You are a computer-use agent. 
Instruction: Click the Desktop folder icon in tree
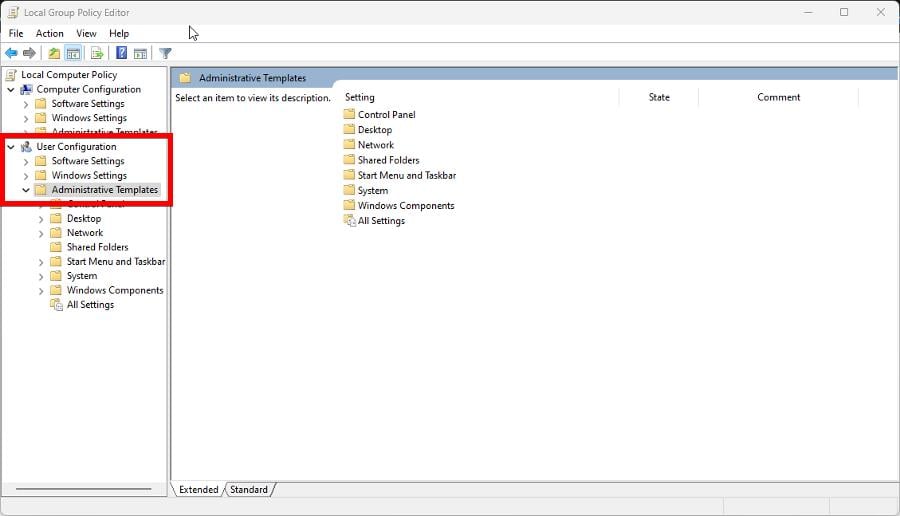56,218
